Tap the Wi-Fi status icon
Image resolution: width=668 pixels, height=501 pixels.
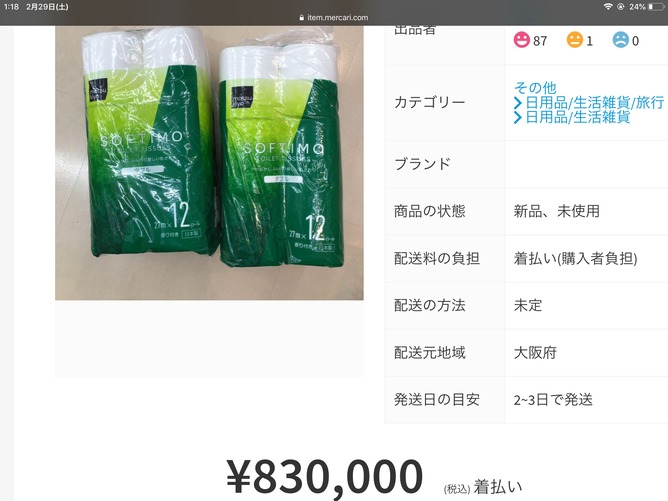608,7
